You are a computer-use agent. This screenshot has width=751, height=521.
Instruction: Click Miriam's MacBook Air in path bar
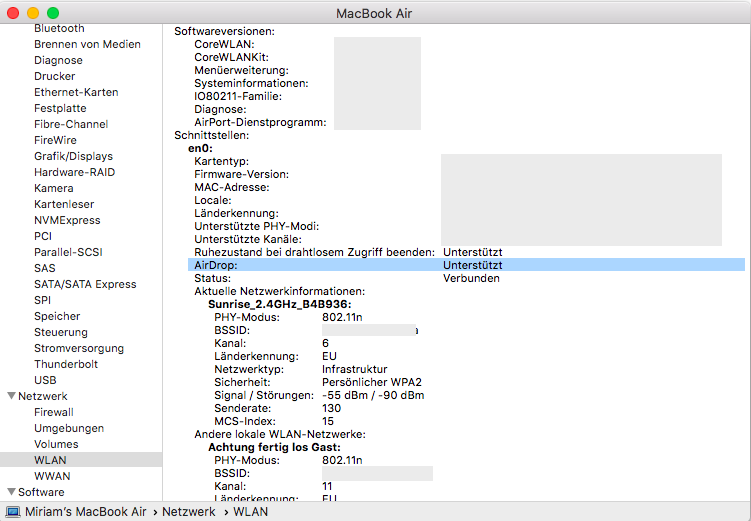pyautogui.click(x=86, y=511)
